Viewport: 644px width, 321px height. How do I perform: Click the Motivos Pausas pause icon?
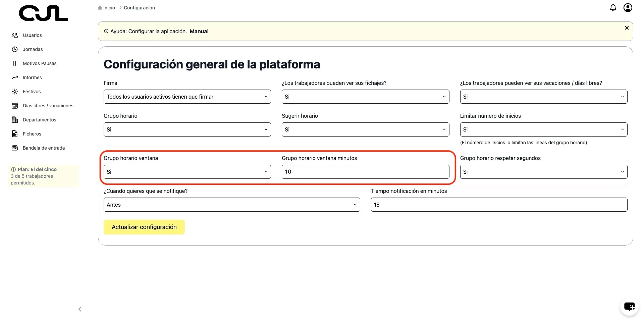coord(15,63)
